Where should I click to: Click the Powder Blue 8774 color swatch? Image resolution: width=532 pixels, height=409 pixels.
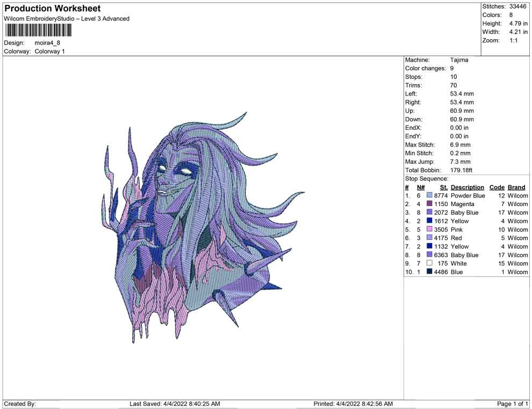coord(429,196)
